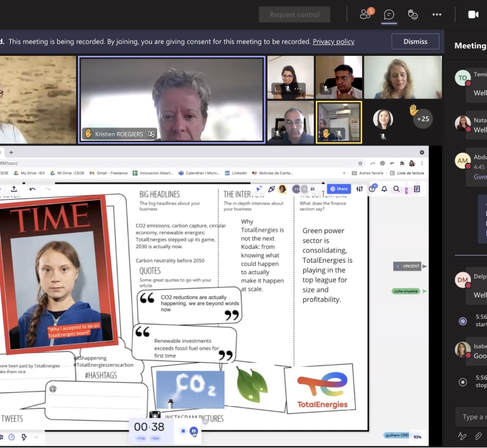The width and height of the screenshot is (487, 448).
Task: Show the 21 additional board collaborators
Action: pyautogui.click(x=313, y=188)
